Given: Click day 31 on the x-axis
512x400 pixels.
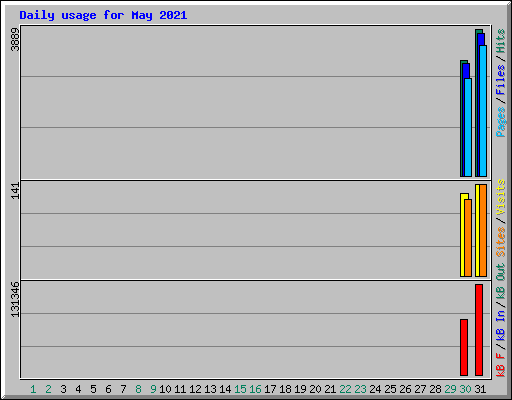Looking at the screenshot, I should tap(480, 389).
